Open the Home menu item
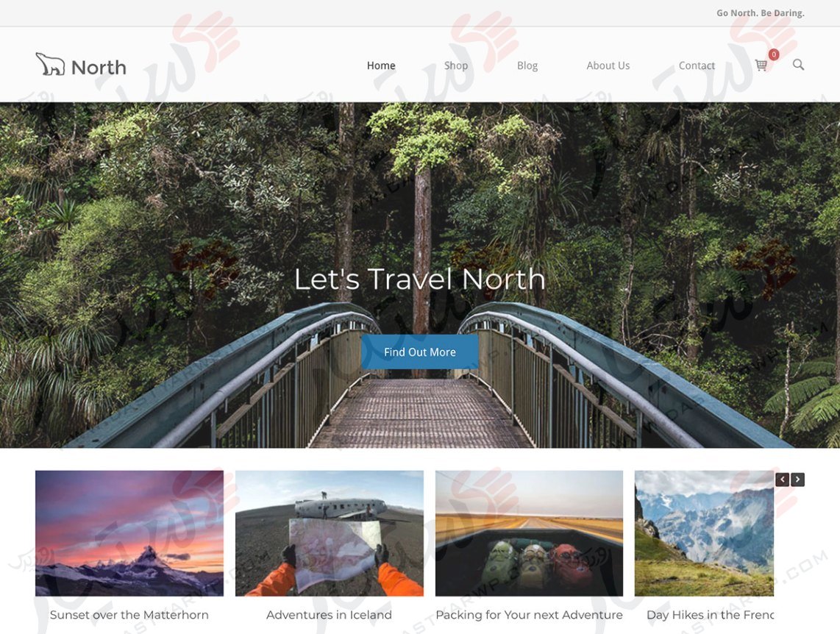 click(381, 65)
